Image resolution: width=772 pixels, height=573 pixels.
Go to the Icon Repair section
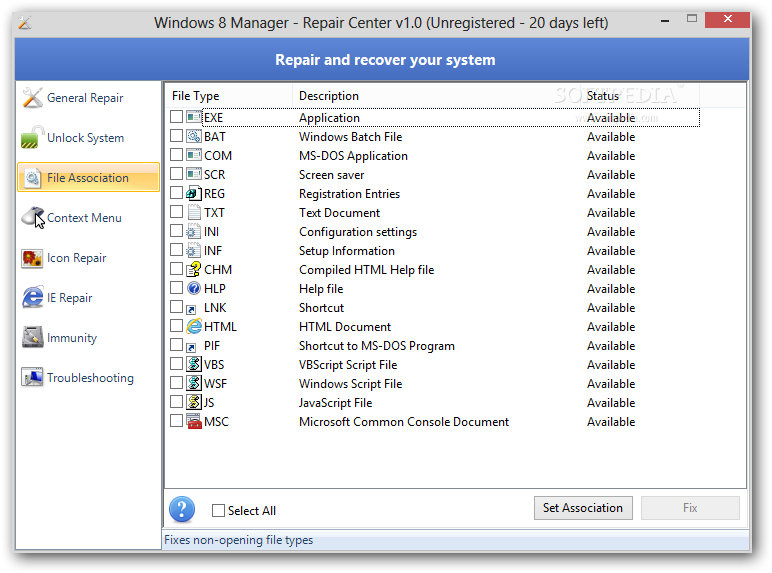pyautogui.click(x=88, y=258)
